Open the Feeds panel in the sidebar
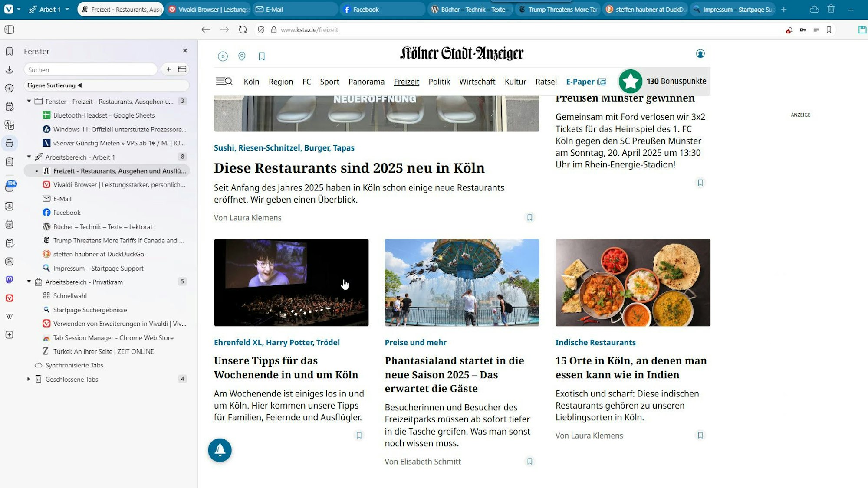This screenshot has width=868, height=488. coord(10,261)
